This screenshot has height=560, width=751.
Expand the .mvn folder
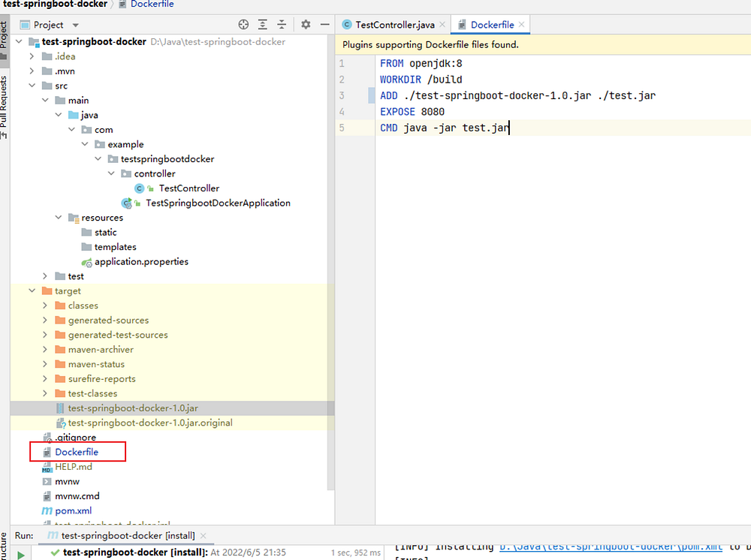coord(32,71)
